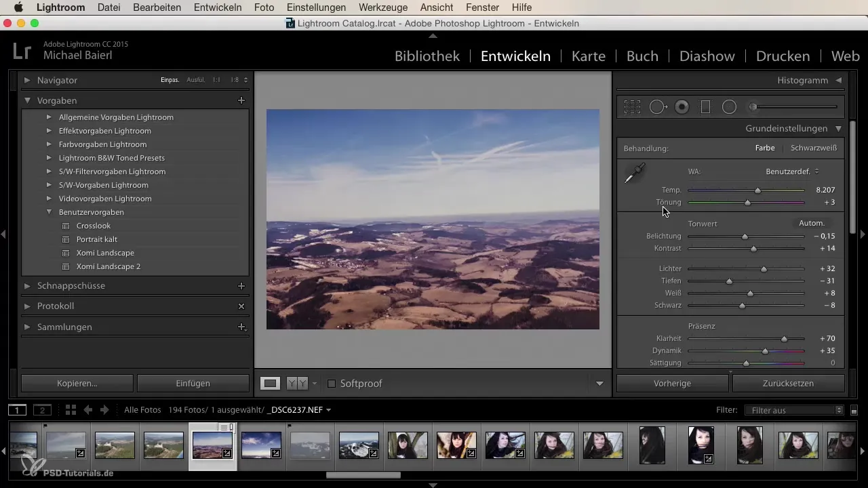Go back with the left arrow

point(88,410)
